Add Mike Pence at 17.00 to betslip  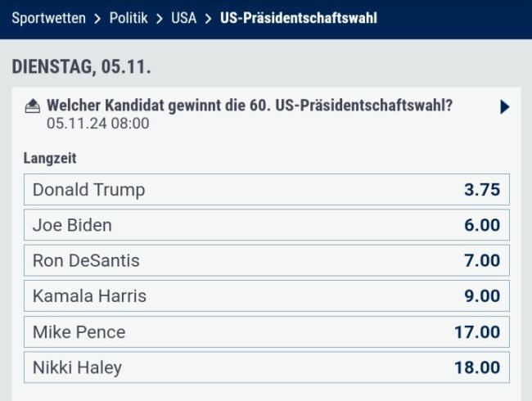coord(266,332)
